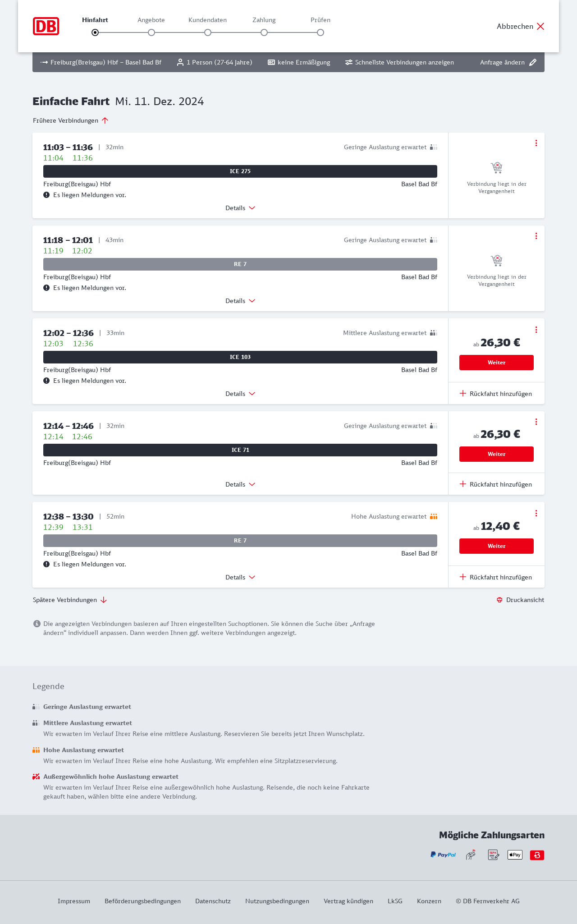Screen dimensions: 577x924
Task: Click the Druckansicht printer icon
Action: coord(499,600)
